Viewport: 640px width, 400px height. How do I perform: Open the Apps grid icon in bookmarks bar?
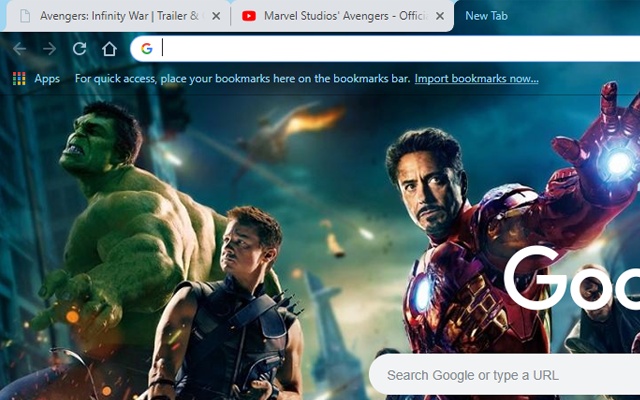[19, 78]
